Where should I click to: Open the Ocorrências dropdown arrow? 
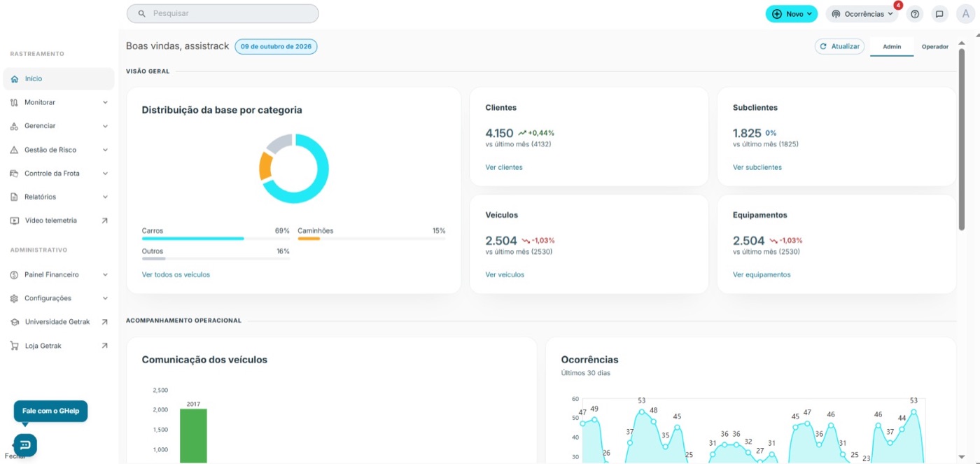[x=890, y=14]
